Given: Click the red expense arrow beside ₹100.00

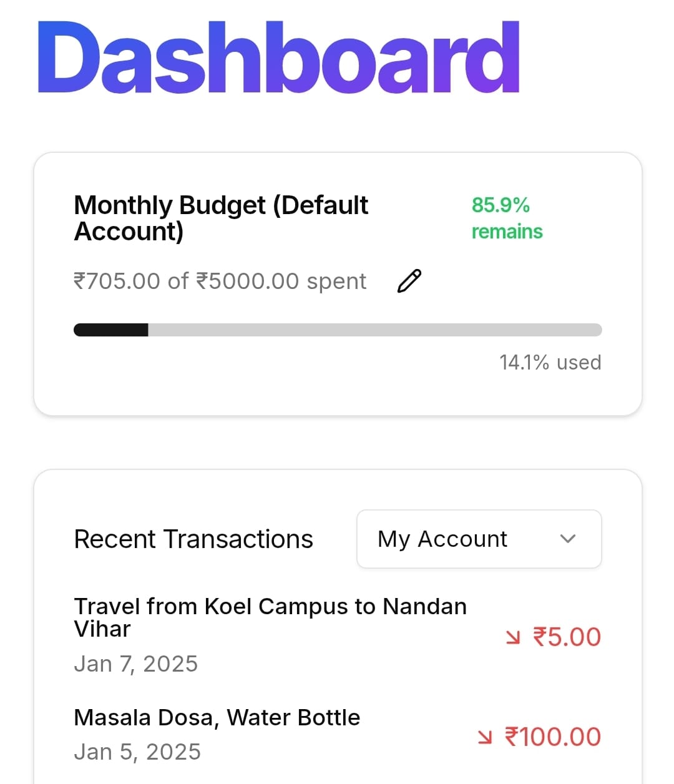Looking at the screenshot, I should pyautogui.click(x=485, y=737).
